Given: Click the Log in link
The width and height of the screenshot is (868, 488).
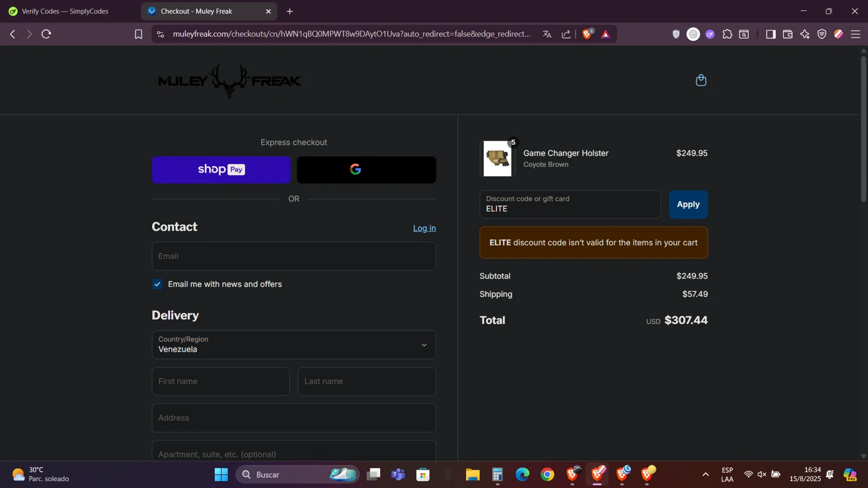Looking at the screenshot, I should (424, 228).
